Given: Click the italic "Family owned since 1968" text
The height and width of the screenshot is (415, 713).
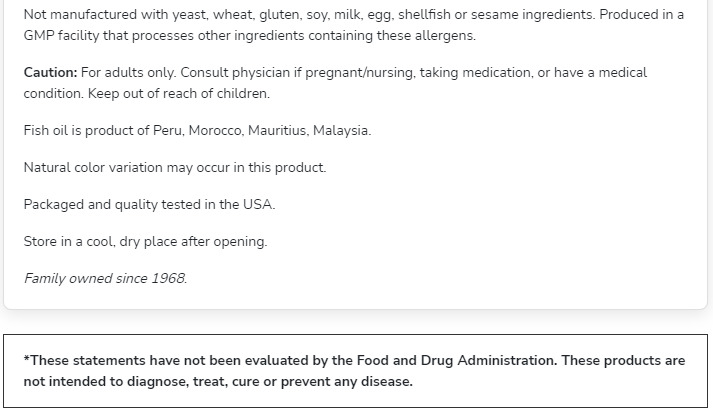Looking at the screenshot, I should click(x=105, y=279).
